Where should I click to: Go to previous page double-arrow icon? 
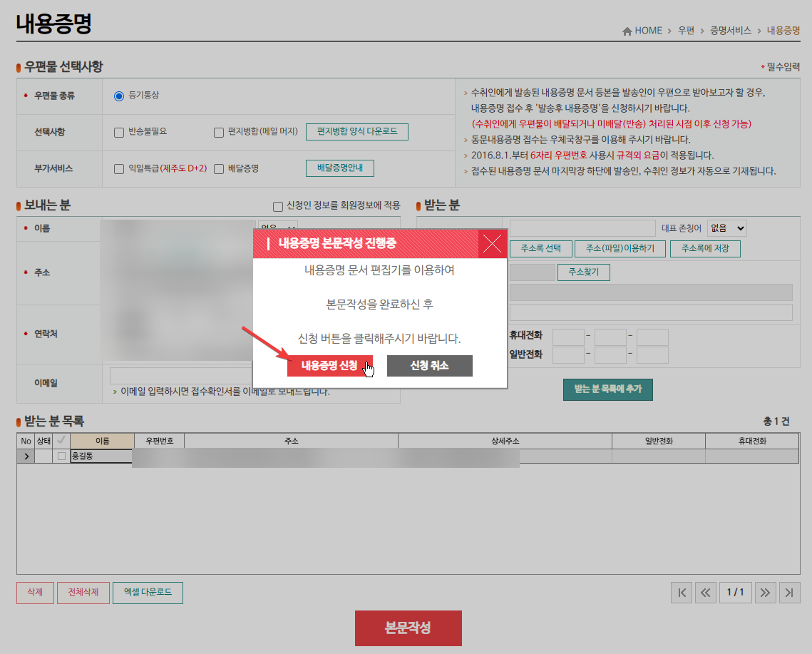705,593
